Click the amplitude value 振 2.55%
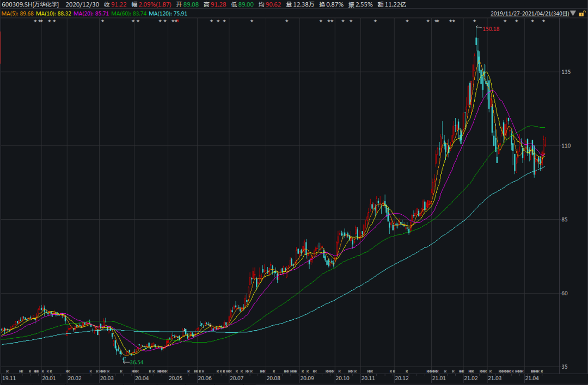588x385 pixels. coord(360,4)
